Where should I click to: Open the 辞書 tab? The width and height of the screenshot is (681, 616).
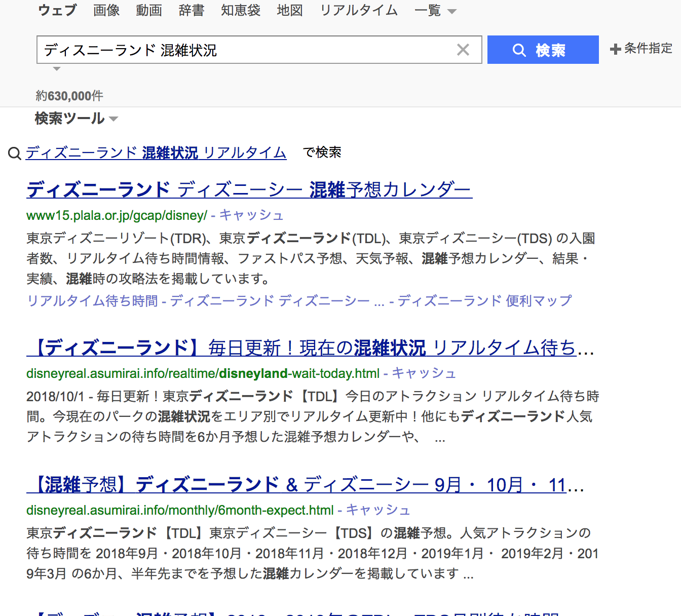click(192, 10)
